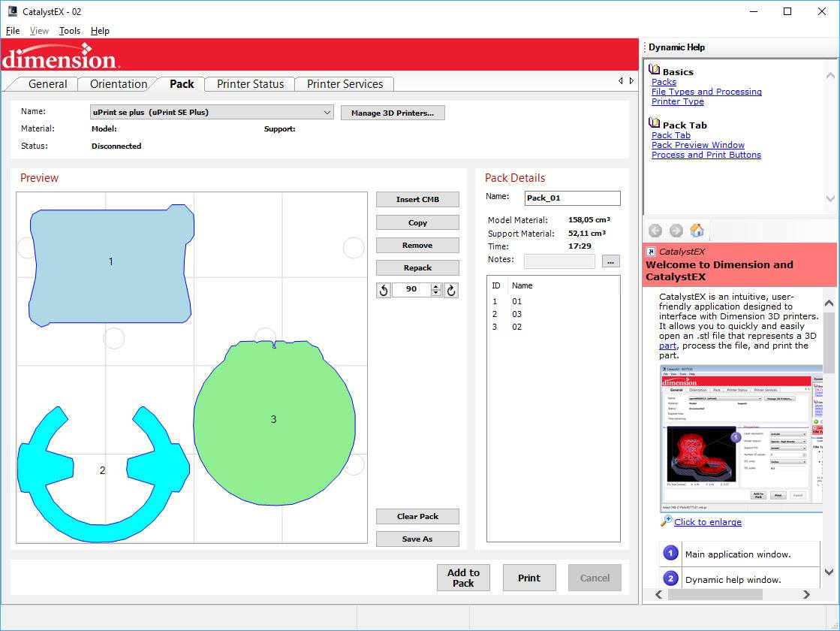Click the Remove button
Screen dimensions: 840x631
[x=417, y=245]
